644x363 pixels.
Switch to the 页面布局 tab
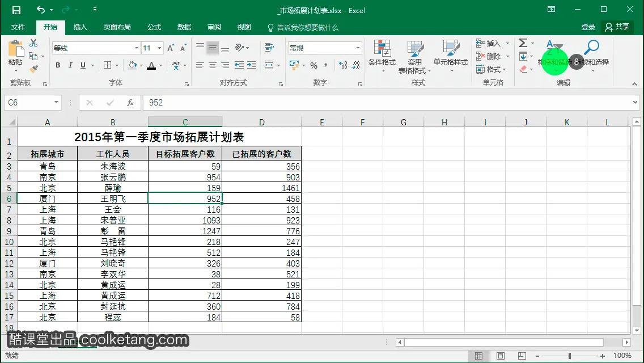117,27
